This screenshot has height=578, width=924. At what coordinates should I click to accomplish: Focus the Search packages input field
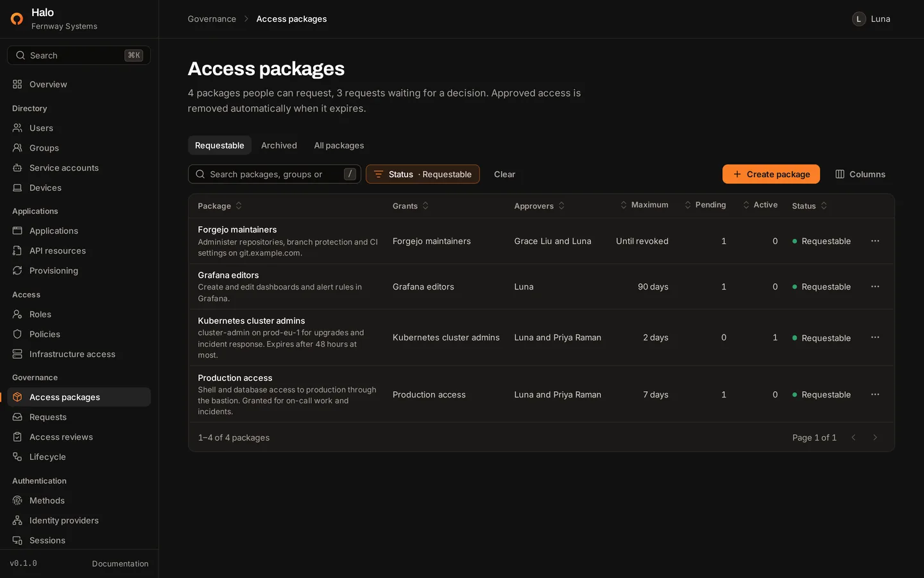coord(275,174)
